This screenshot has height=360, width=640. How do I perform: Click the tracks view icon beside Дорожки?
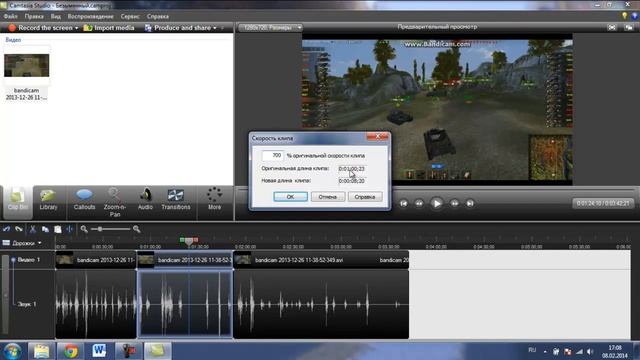point(6,243)
